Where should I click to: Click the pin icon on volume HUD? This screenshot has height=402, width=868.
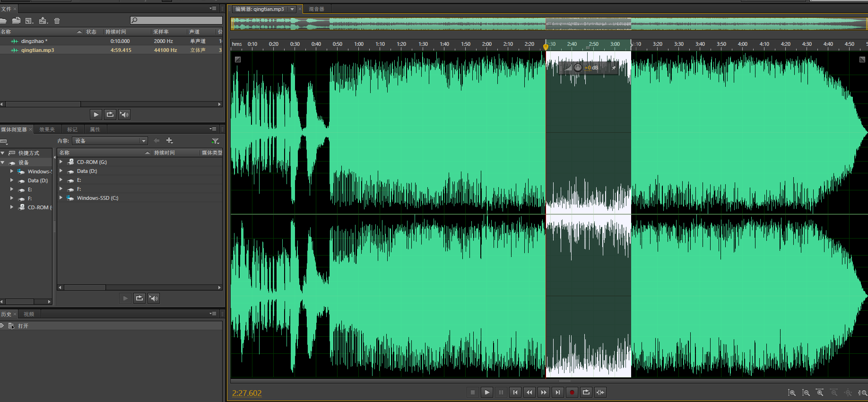[614, 68]
